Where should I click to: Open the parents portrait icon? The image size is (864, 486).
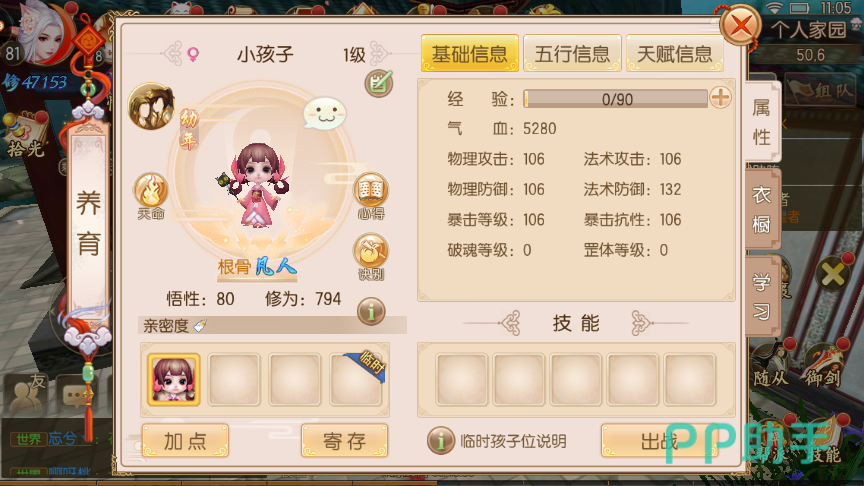[152, 106]
